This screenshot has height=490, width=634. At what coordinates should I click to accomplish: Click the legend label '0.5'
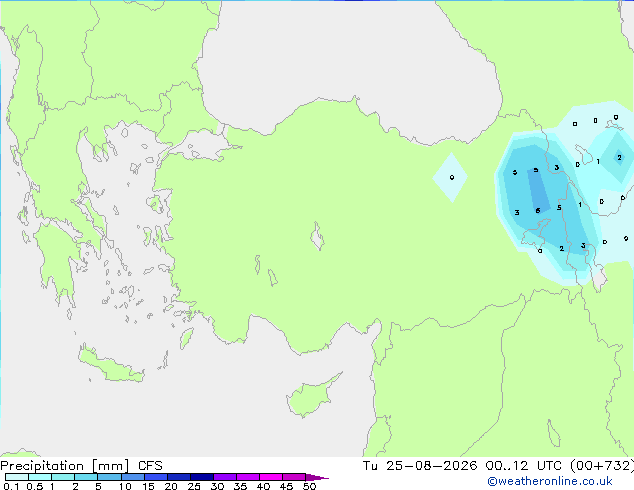[x=35, y=486]
